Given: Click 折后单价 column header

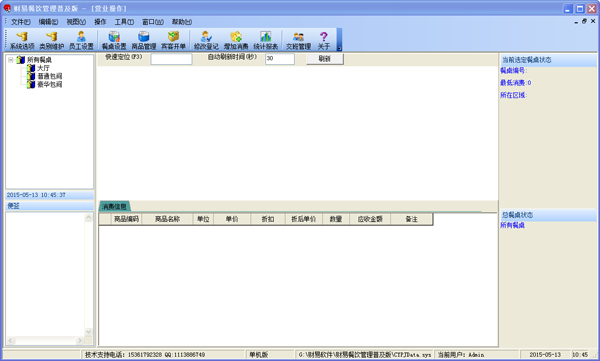Looking at the screenshot, I should [304, 219].
